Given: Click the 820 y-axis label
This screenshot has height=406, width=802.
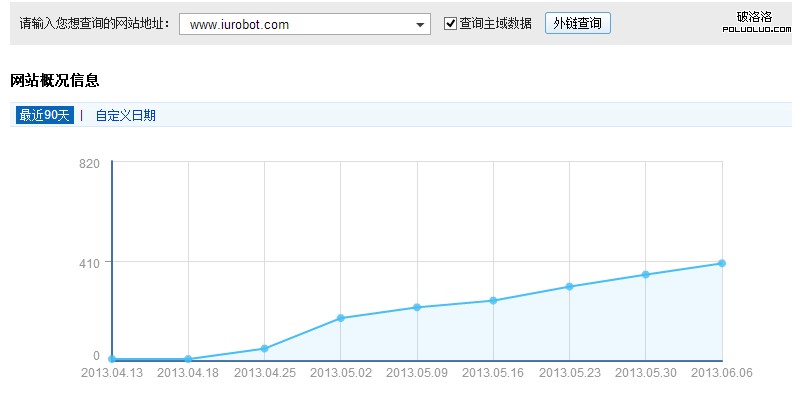Looking at the screenshot, I should pyautogui.click(x=89, y=164).
